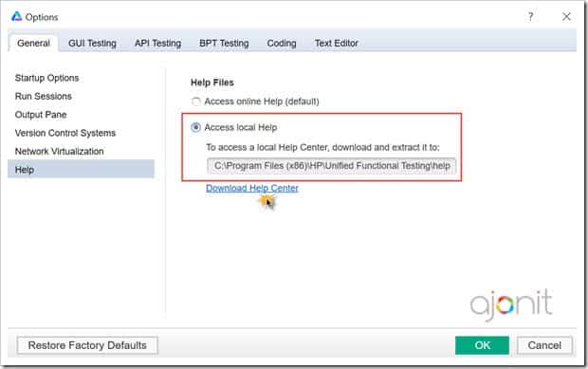Select Startup Options in the side list

46,78
